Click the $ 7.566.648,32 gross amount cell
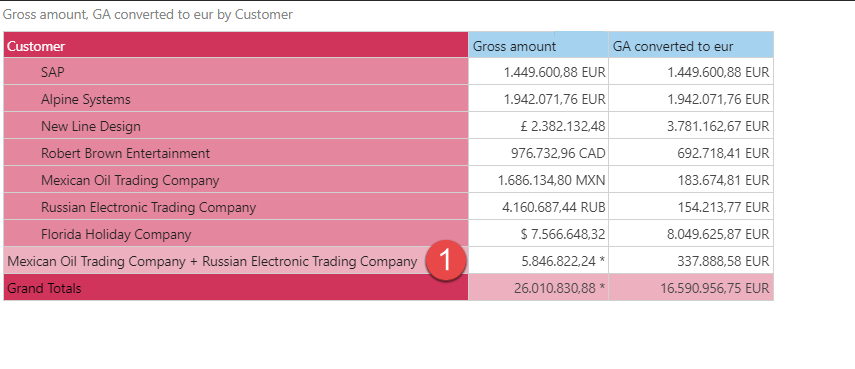The image size is (855, 369). tap(538, 234)
